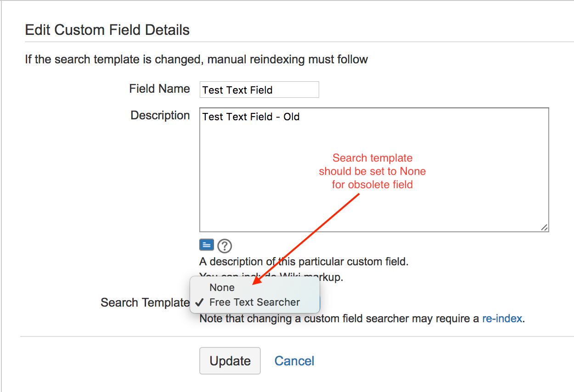Click the Search Template label

[145, 302]
